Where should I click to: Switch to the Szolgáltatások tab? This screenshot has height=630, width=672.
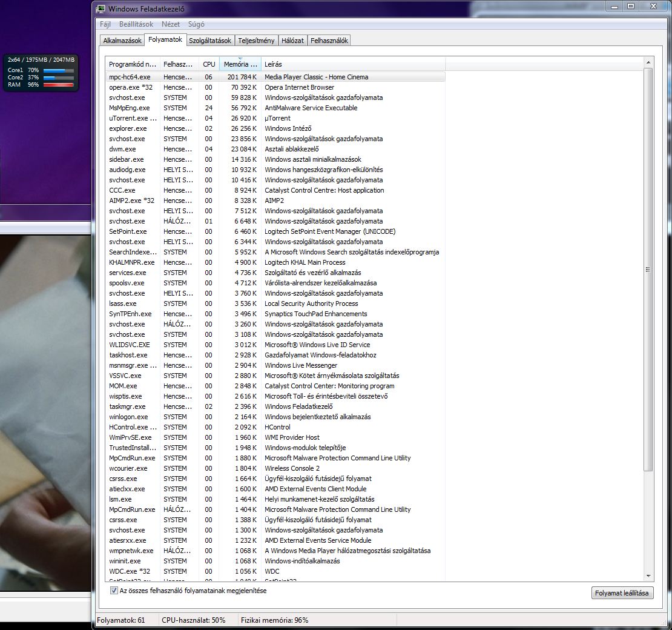click(x=210, y=41)
